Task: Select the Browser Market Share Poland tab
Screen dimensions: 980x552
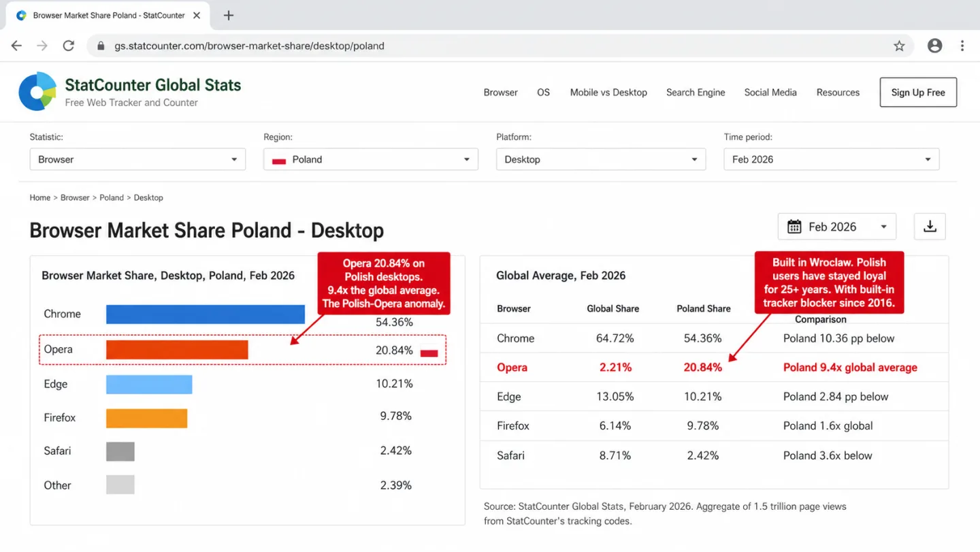Action: pos(108,15)
